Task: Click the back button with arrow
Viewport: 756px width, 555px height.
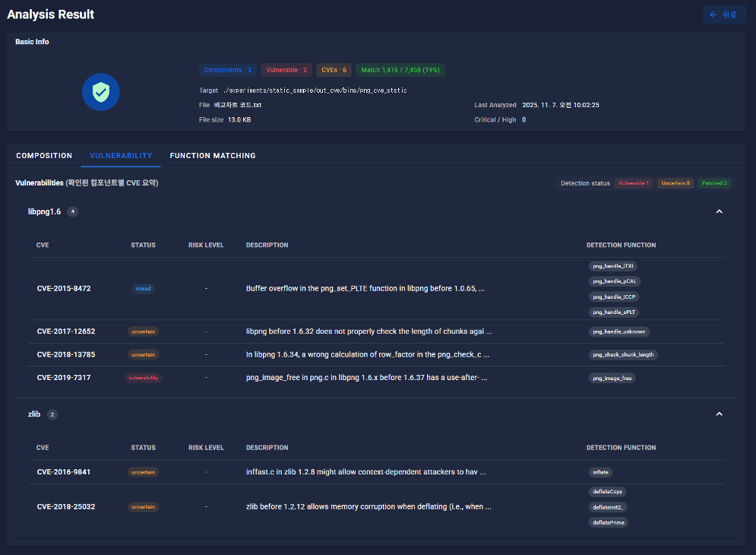Action: [723, 14]
